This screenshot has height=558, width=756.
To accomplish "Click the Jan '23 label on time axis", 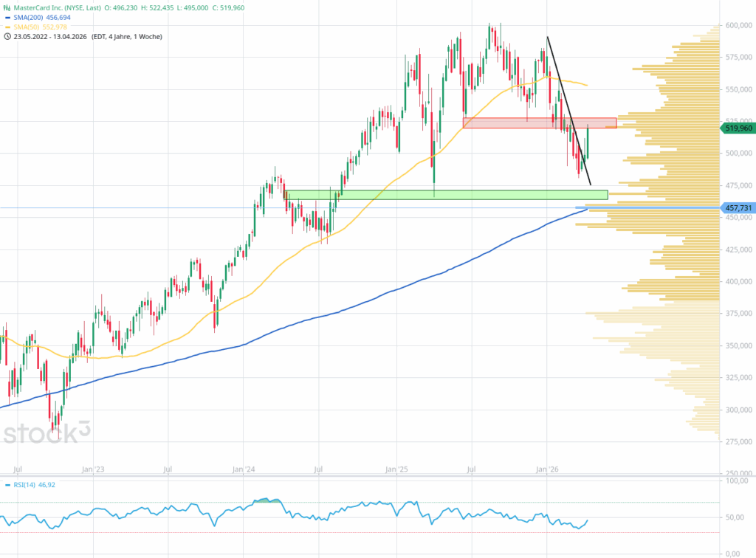I will tap(92, 469).
